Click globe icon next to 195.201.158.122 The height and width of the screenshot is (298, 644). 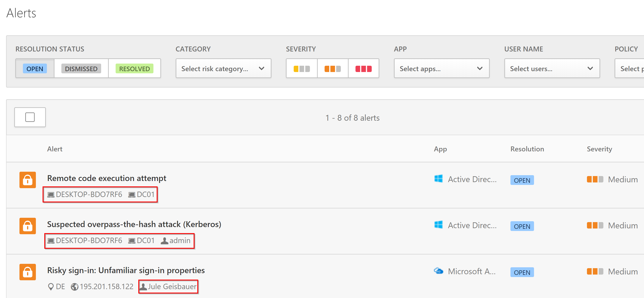pyautogui.click(x=74, y=287)
